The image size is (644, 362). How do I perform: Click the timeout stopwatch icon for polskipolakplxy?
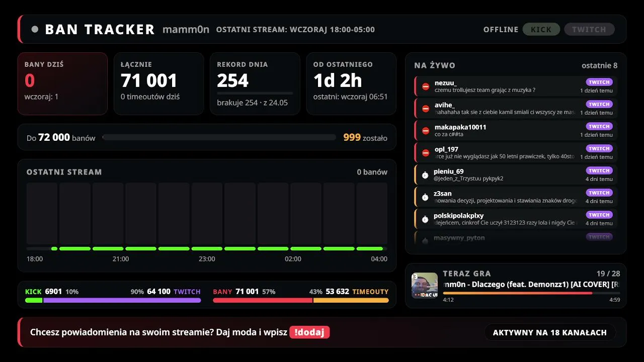(x=425, y=219)
